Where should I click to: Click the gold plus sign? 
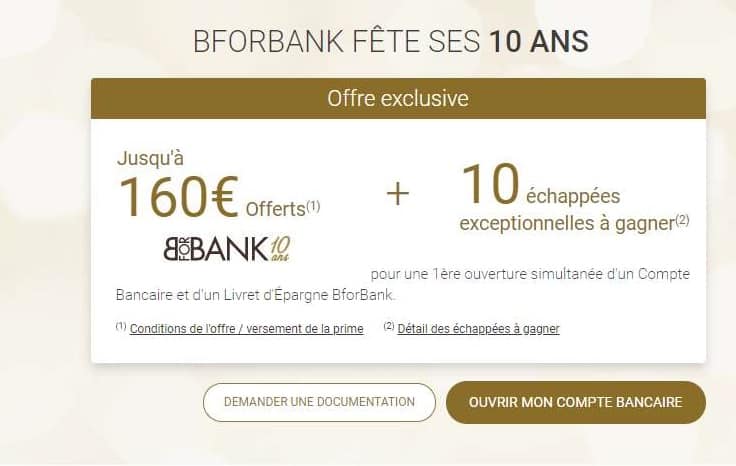(x=398, y=194)
